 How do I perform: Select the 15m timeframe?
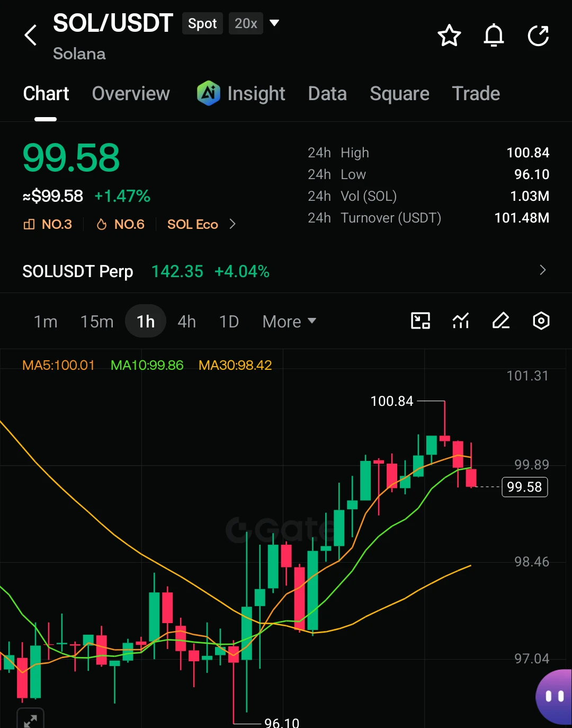(97, 321)
